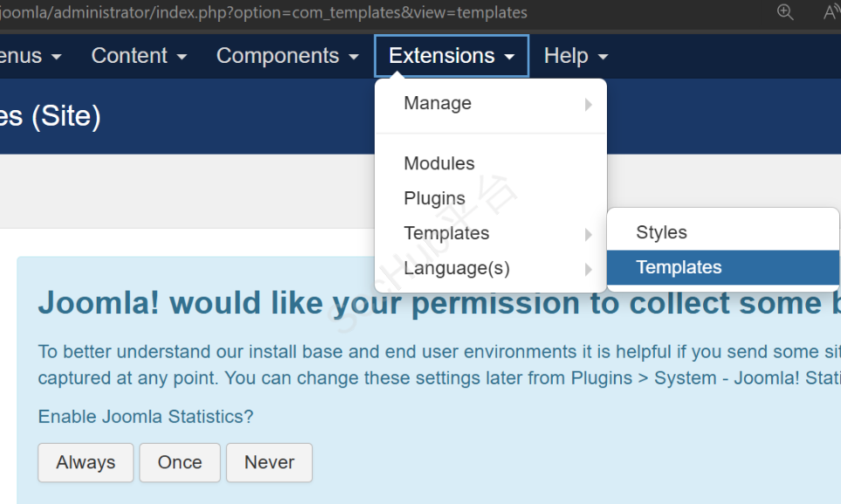Open Plugins from the Extensions menu
Image resolution: width=841 pixels, height=504 pixels.
434,198
